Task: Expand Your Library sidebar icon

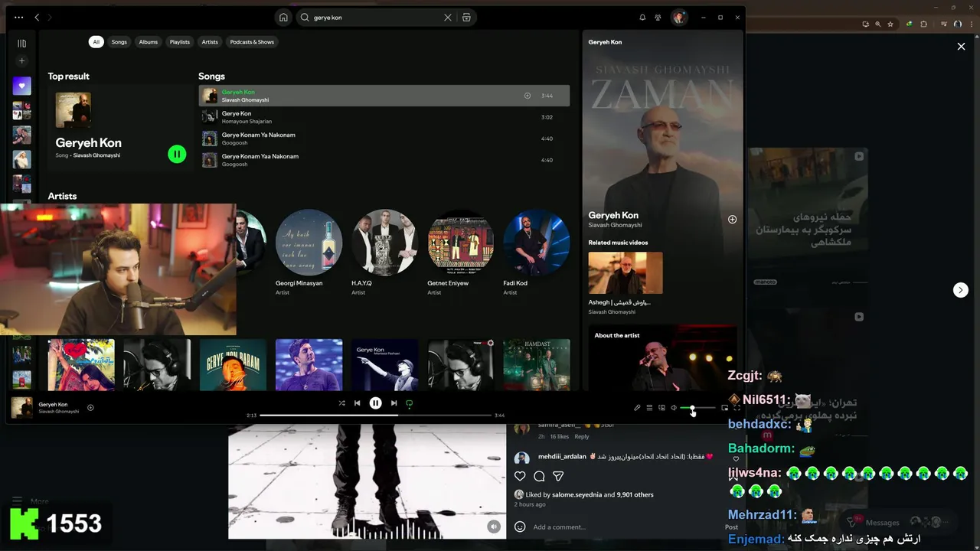Action: pos(21,44)
